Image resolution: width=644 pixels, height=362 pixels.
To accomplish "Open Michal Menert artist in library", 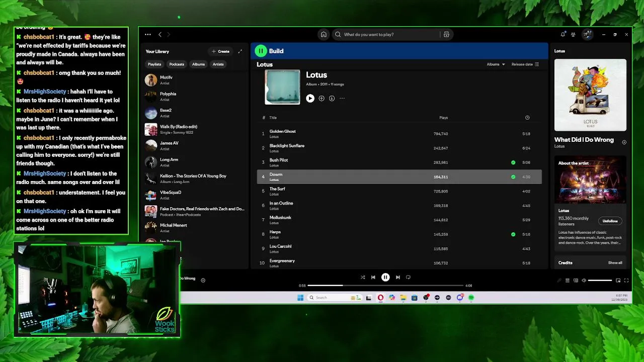I will pos(194,228).
